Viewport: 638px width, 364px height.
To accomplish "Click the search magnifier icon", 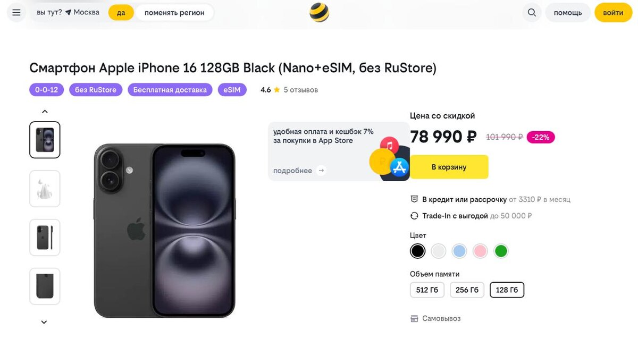I will pos(532,12).
